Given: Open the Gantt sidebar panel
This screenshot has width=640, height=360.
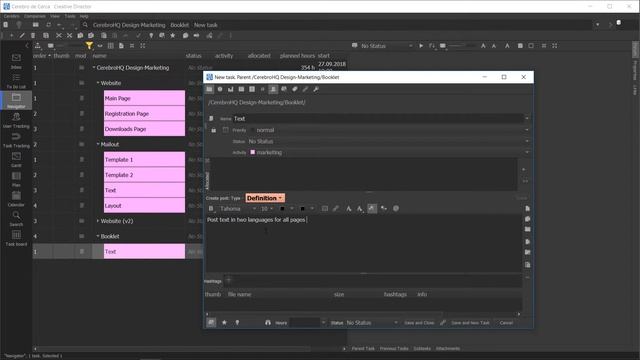Looking at the screenshot, I should 16,159.
